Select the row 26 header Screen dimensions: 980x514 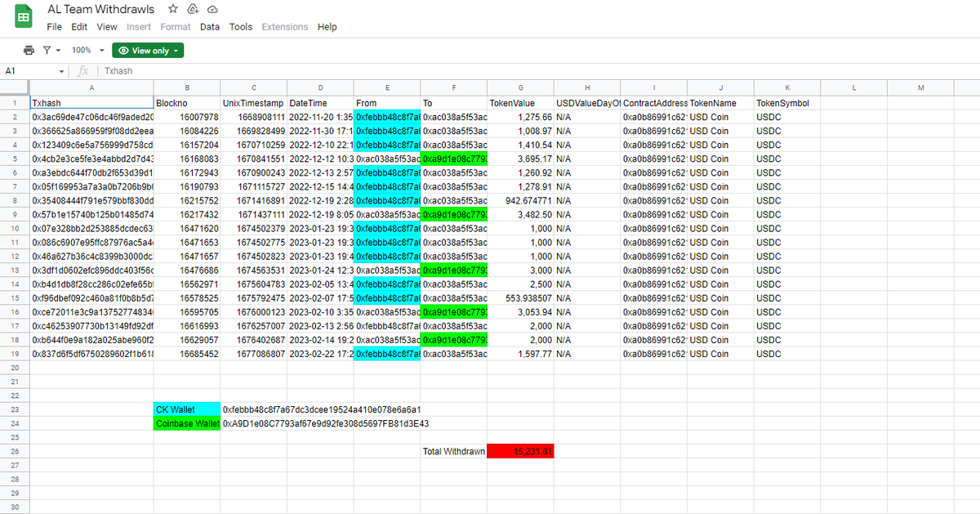(x=15, y=451)
